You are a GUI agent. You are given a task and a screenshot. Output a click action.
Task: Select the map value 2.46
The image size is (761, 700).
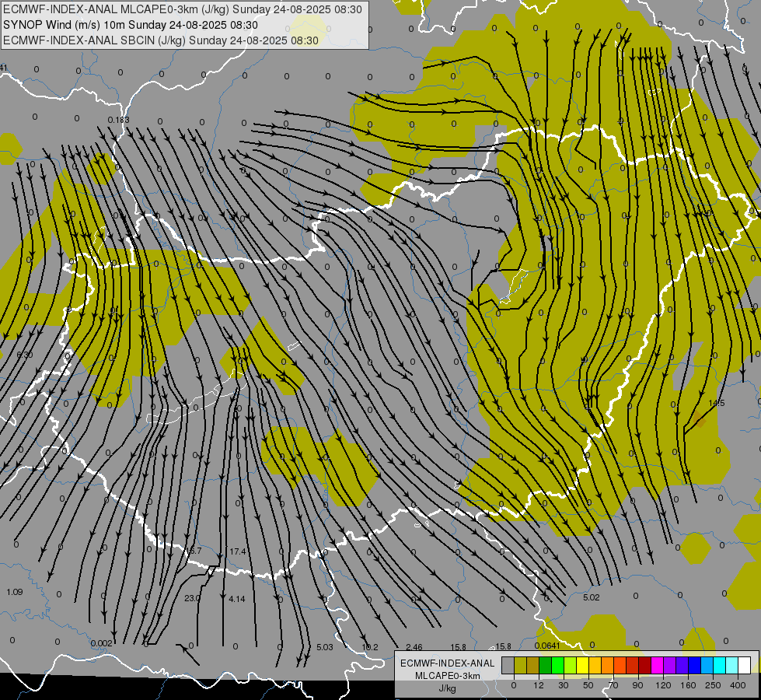click(414, 647)
